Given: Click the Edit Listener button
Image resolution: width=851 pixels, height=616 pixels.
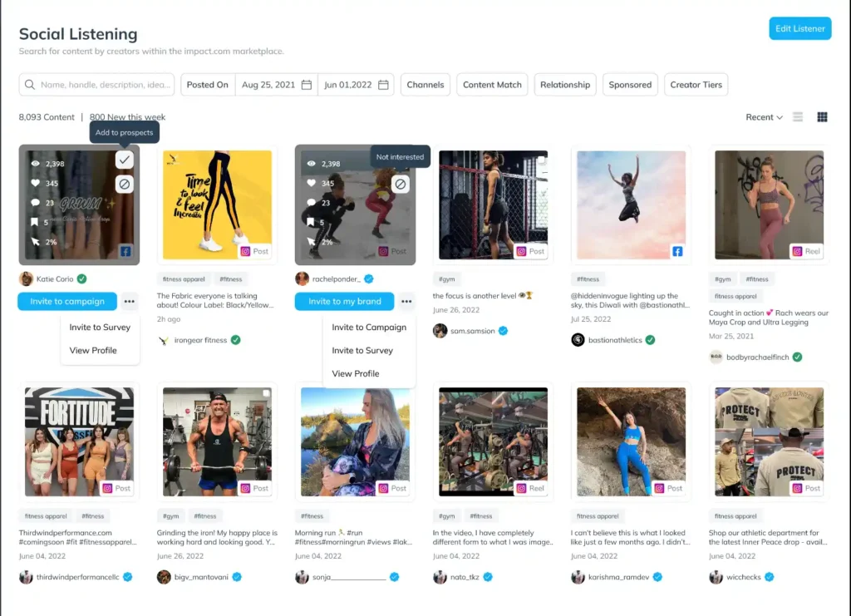Looking at the screenshot, I should 799,29.
